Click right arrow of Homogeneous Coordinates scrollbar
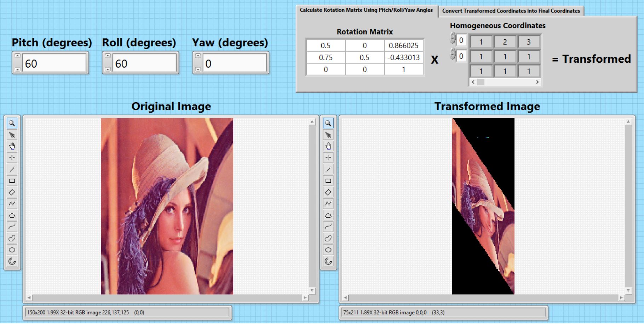Viewport: 644px width, 324px height. [537, 82]
